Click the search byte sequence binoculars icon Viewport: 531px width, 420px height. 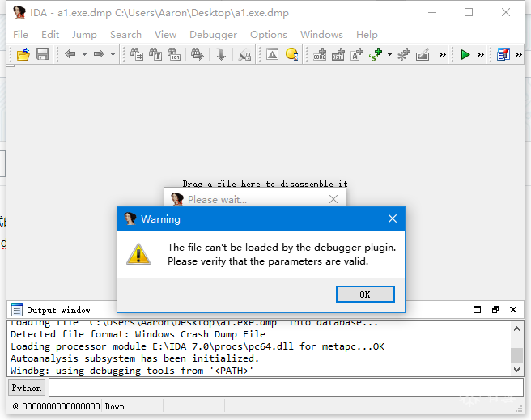174,54
